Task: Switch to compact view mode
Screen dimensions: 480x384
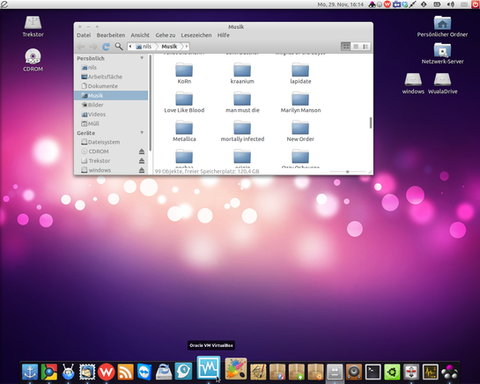Action: click(x=365, y=46)
